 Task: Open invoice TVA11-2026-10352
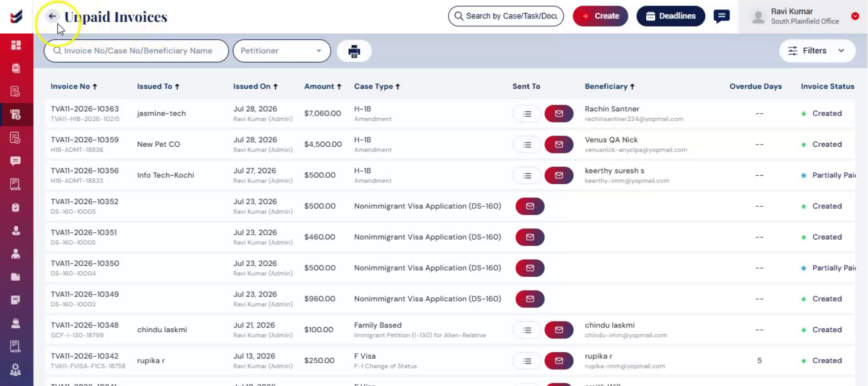(84, 201)
